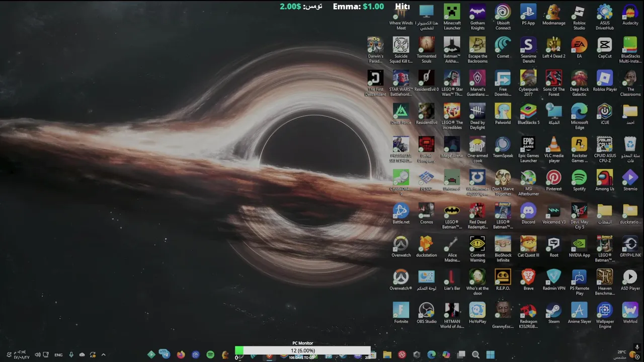Open the HoYoPlay desktop icon
644x362 pixels.
(x=477, y=313)
